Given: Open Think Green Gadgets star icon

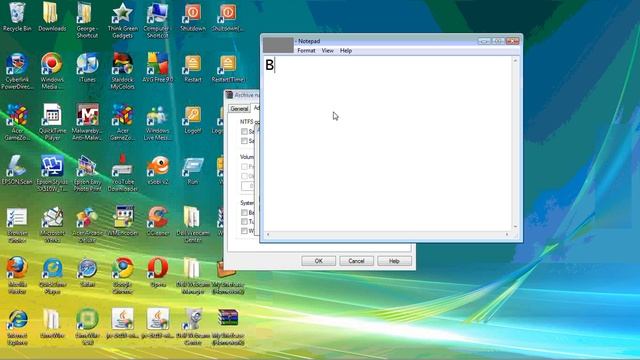Looking at the screenshot, I should point(122,20).
